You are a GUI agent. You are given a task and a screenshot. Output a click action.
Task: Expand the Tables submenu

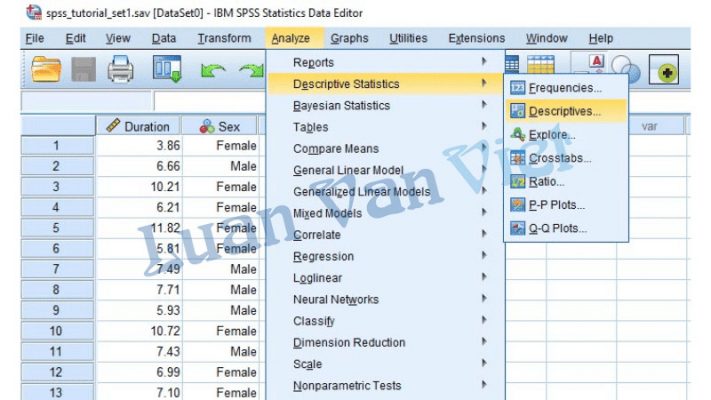[385, 127]
